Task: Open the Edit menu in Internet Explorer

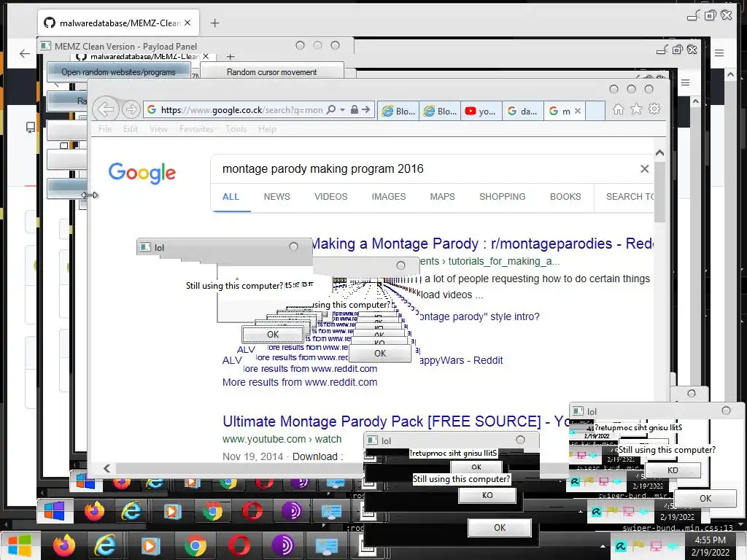Action: pos(130,129)
